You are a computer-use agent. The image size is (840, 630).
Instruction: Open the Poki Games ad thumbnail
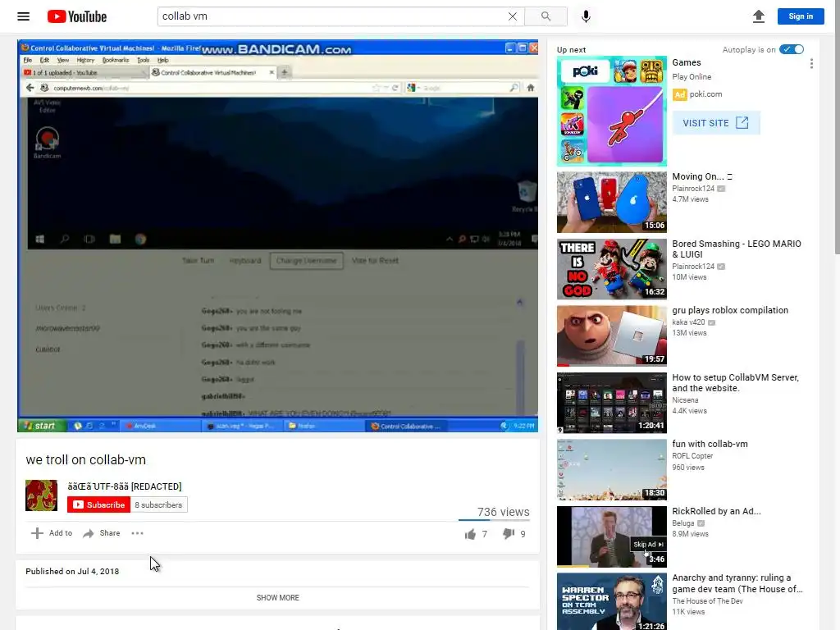tap(612, 111)
